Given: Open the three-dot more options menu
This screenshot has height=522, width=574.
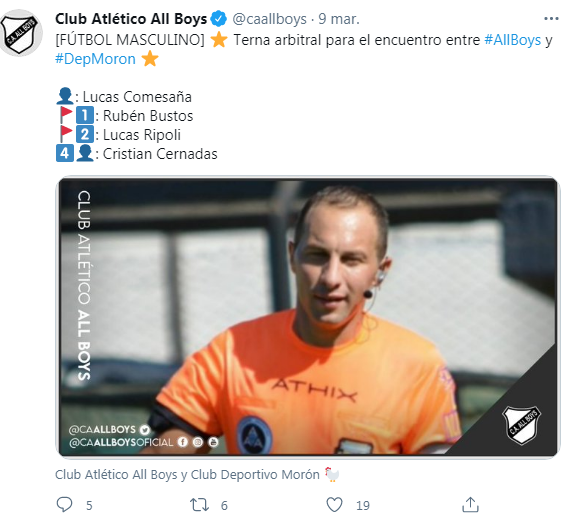Looking at the screenshot, I should [551, 19].
